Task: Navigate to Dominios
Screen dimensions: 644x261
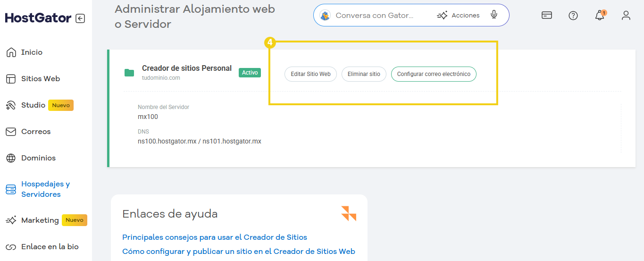Action: click(x=38, y=158)
